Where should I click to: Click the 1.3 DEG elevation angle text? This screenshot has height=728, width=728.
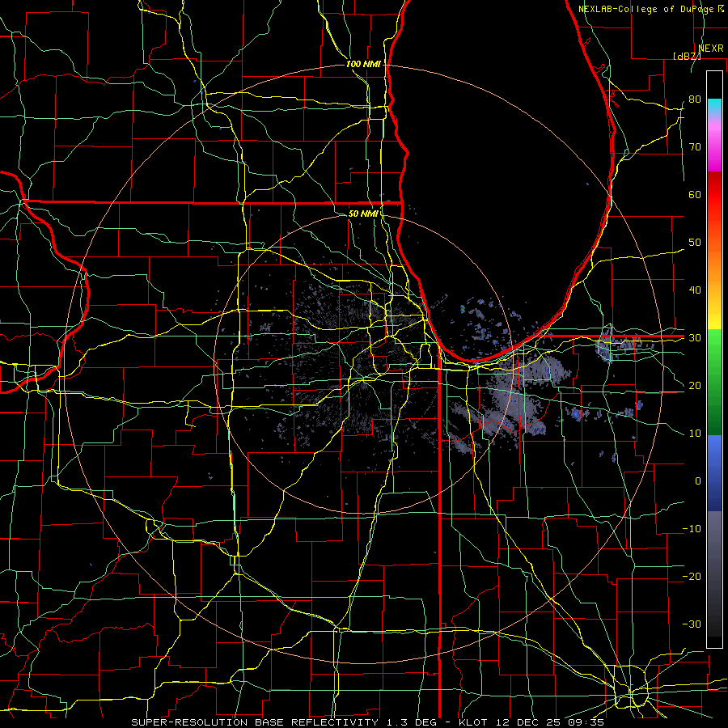pos(412,722)
